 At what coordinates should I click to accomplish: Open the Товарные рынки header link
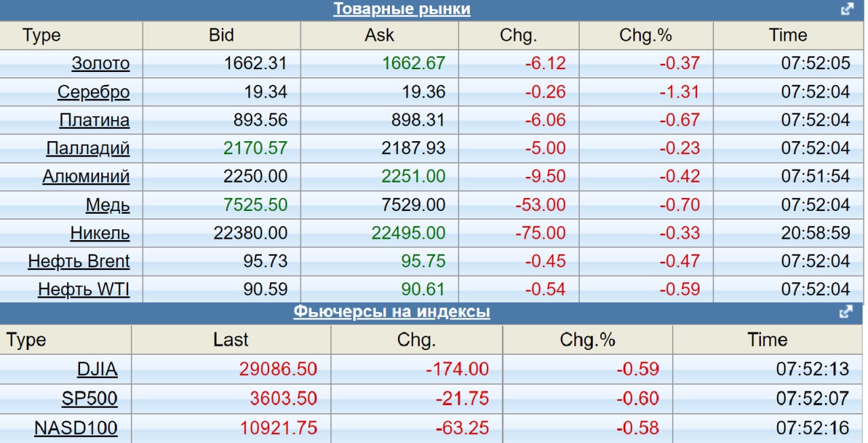(x=401, y=9)
